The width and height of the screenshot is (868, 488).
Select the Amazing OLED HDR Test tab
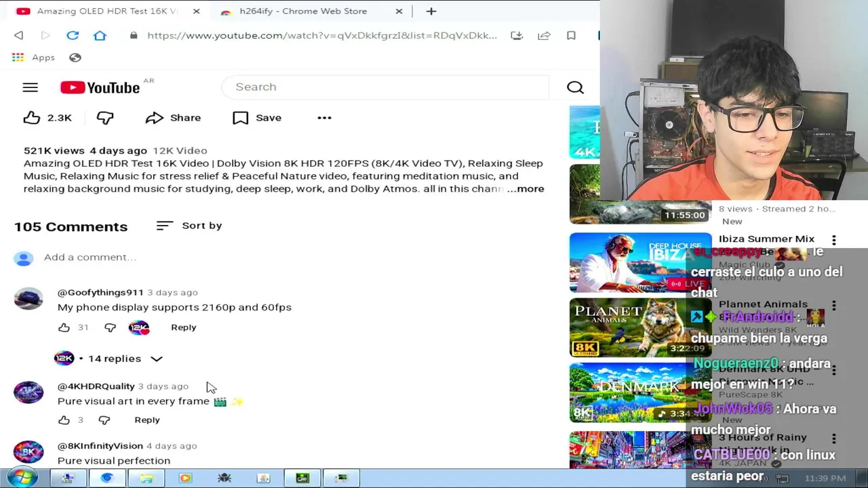[106, 12]
